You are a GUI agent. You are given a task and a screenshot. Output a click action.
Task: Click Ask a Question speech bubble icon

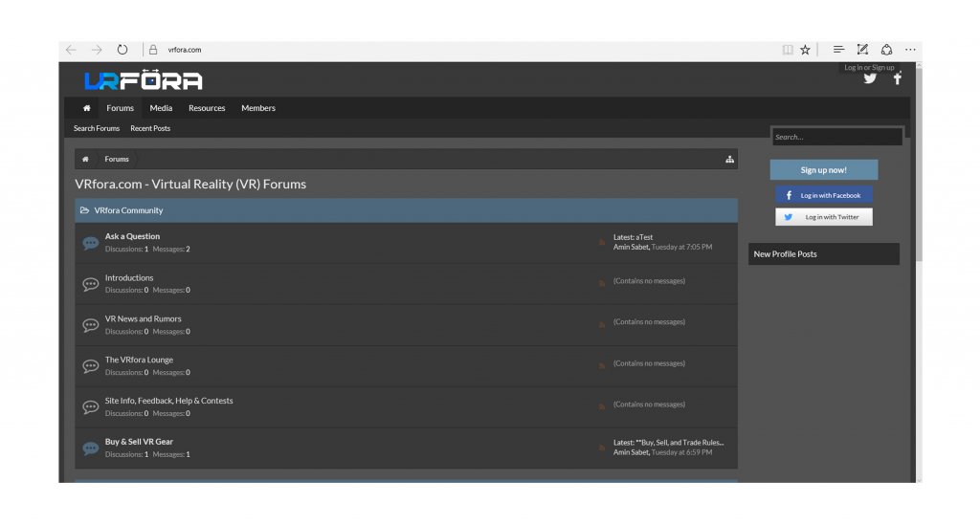pos(91,243)
